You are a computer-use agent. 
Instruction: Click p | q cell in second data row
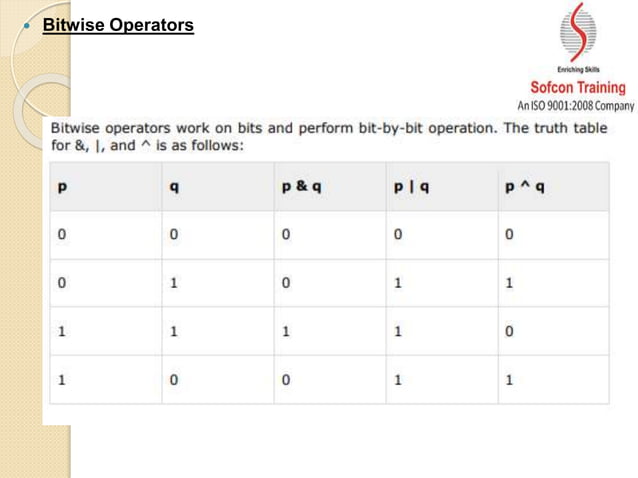click(x=442, y=283)
